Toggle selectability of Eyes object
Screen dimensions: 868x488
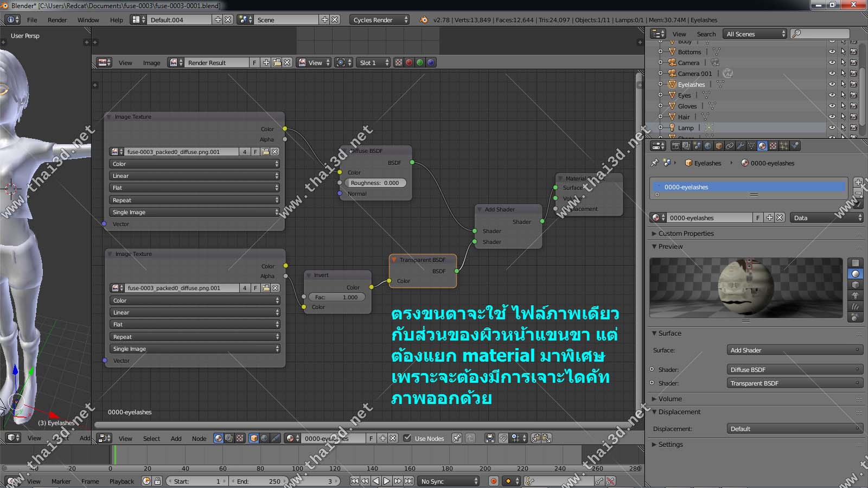point(843,95)
